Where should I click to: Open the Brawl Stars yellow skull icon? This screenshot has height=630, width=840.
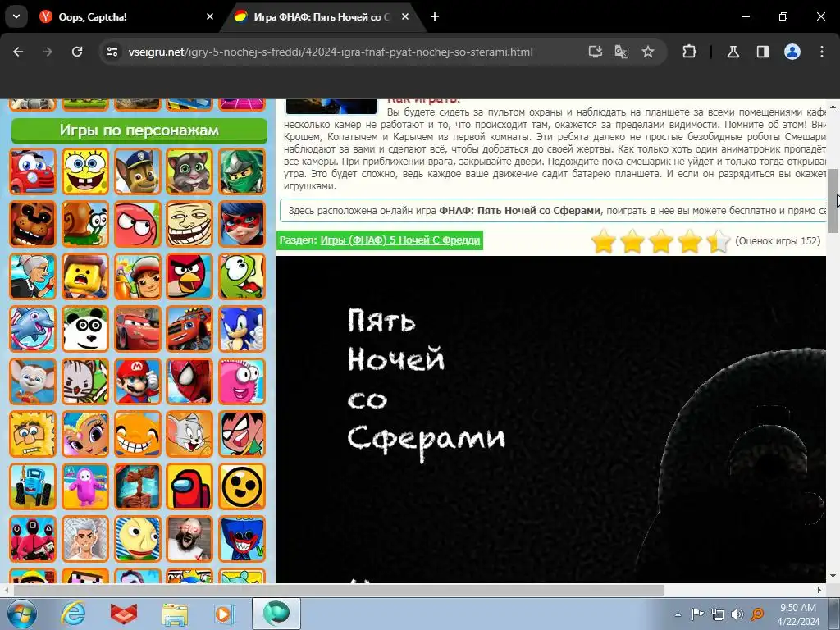click(242, 486)
